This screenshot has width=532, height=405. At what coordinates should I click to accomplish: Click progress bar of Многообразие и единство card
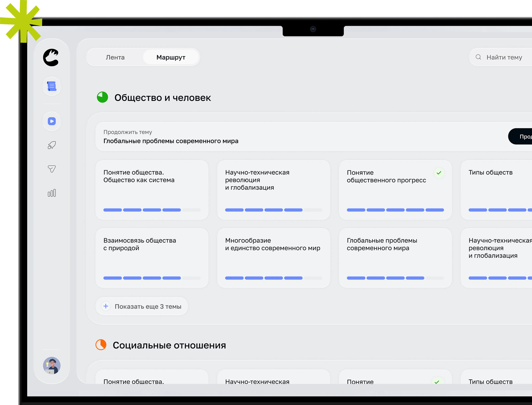pos(274,278)
